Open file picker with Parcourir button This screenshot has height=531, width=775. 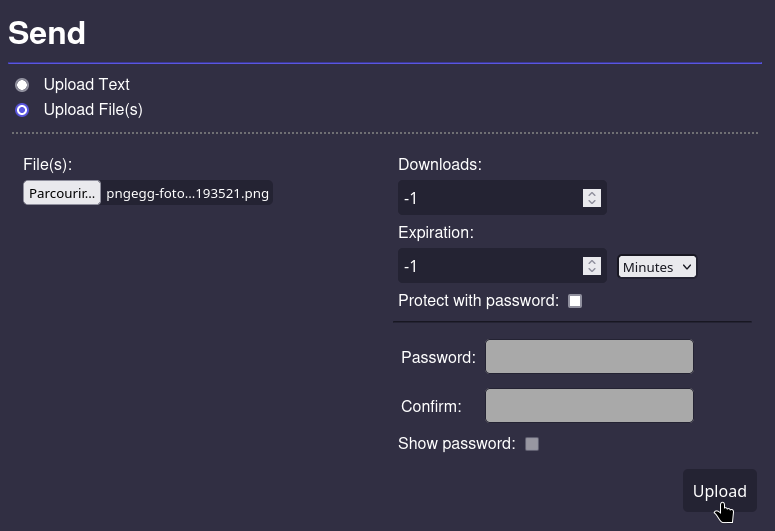tap(62, 193)
